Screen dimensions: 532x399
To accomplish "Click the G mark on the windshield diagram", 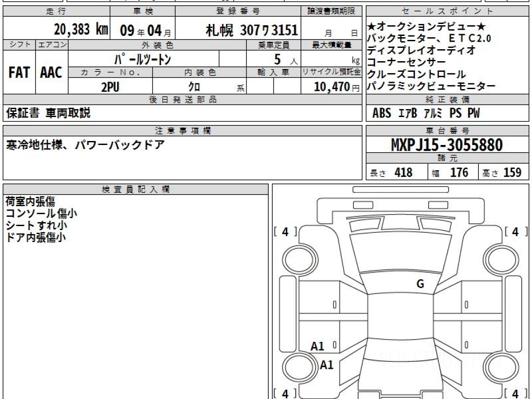I will (x=420, y=284).
